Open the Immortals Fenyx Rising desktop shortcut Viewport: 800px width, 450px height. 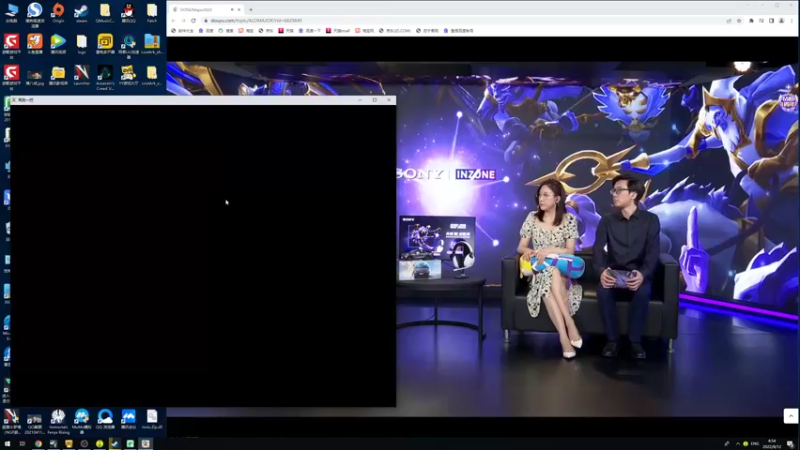[58, 421]
